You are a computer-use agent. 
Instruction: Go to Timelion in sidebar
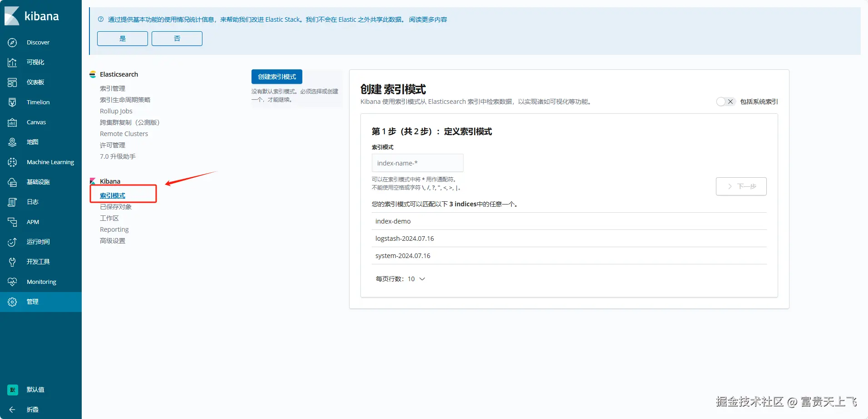click(38, 102)
